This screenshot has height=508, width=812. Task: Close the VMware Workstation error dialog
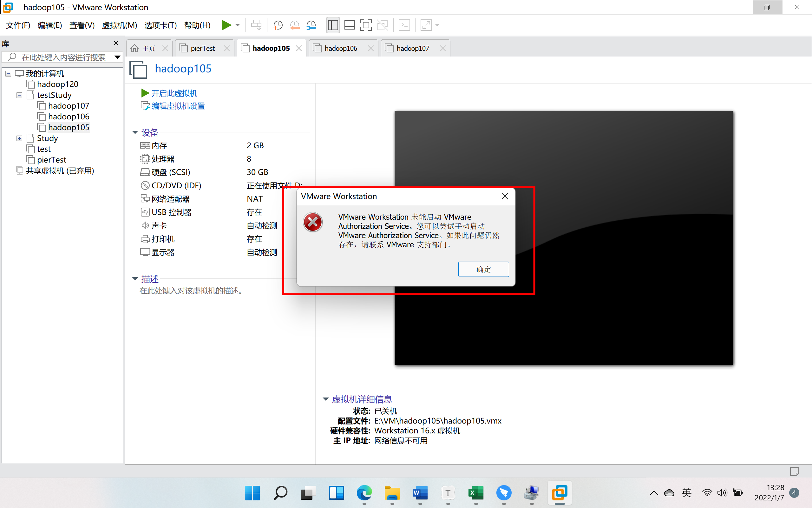point(505,196)
